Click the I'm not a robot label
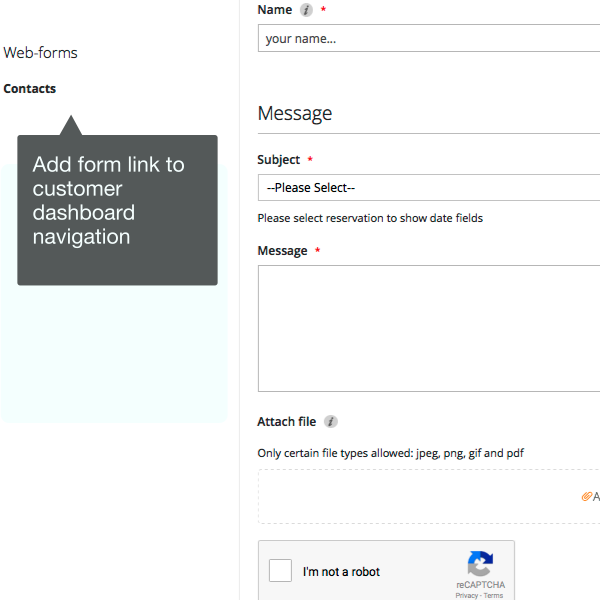The image size is (600, 600). 341,571
